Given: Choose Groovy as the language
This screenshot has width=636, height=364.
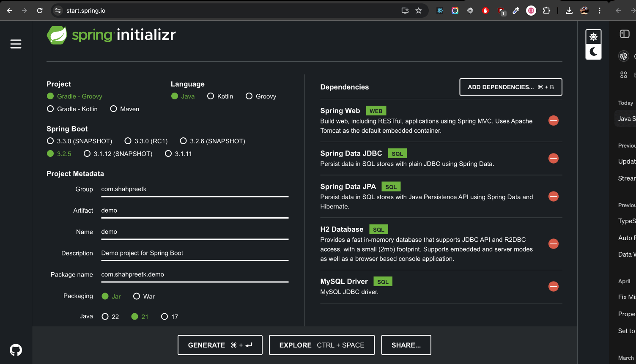Looking at the screenshot, I should coord(261,96).
